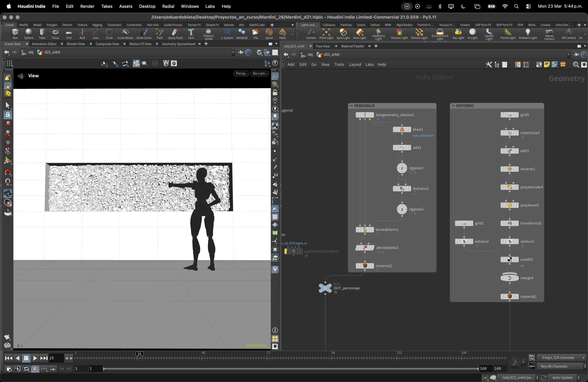Add a Camera from the shelf
Image resolution: width=588 pixels, height=382 pixels.
310,33
